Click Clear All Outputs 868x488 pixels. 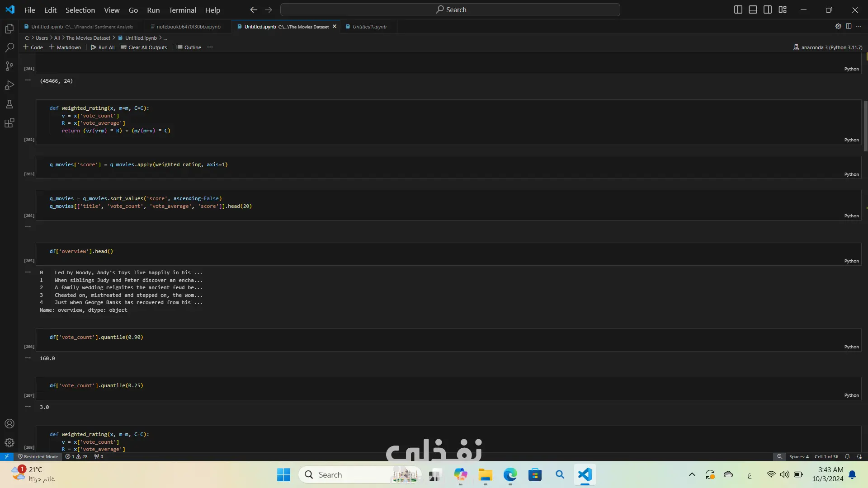tap(144, 47)
